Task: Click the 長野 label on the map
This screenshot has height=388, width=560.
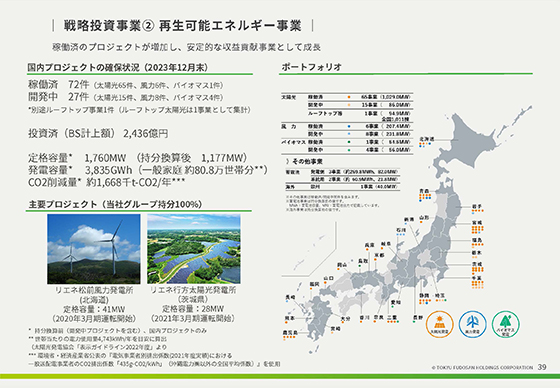Action: coord(418,317)
